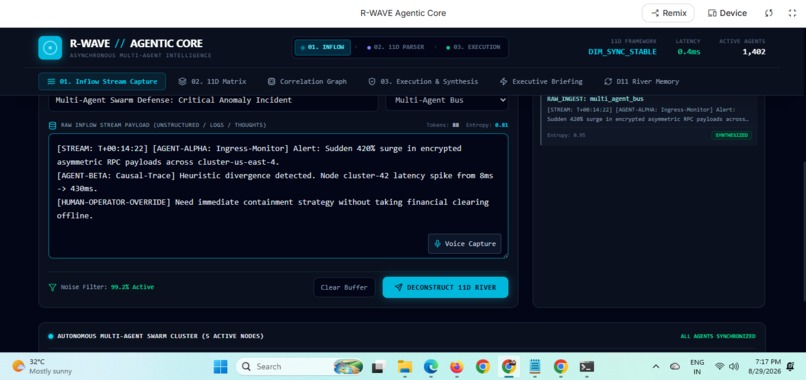
Task: Open the Executive Briefing tab
Action: click(541, 81)
